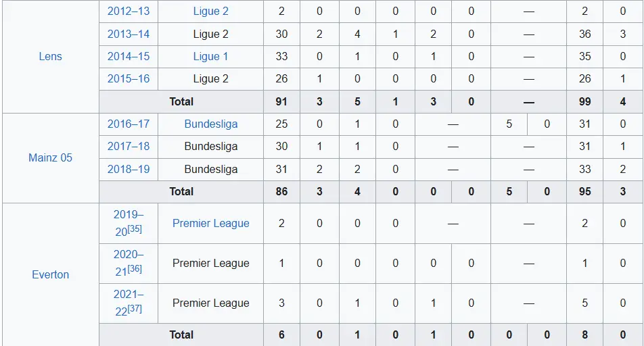Open the 2017–18 season link
Viewport: 644px width, 346px height.
click(x=129, y=146)
